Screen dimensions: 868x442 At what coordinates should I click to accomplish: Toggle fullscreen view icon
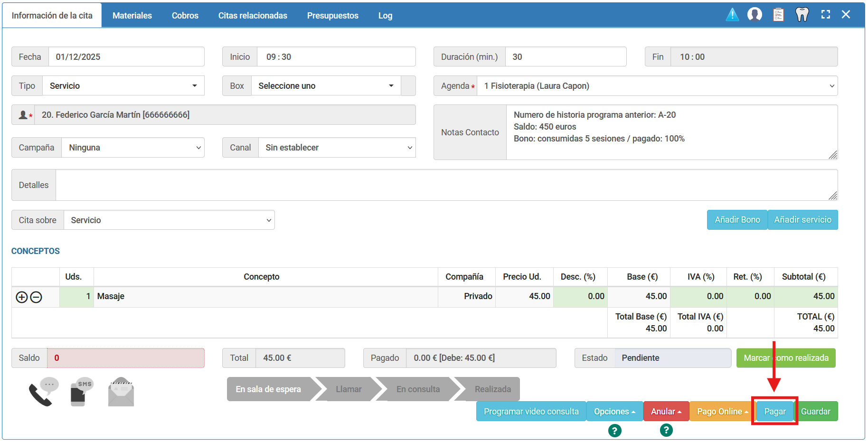[826, 15]
